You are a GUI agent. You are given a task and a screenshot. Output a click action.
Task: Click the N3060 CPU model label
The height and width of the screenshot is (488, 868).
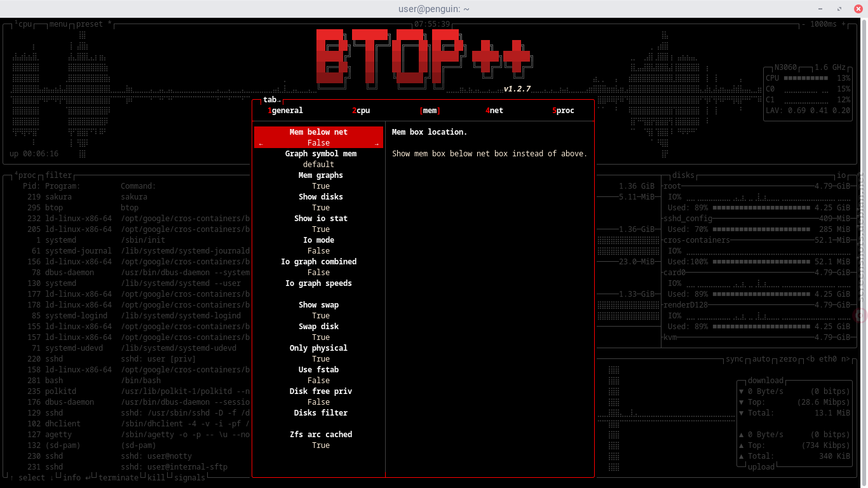coord(785,67)
